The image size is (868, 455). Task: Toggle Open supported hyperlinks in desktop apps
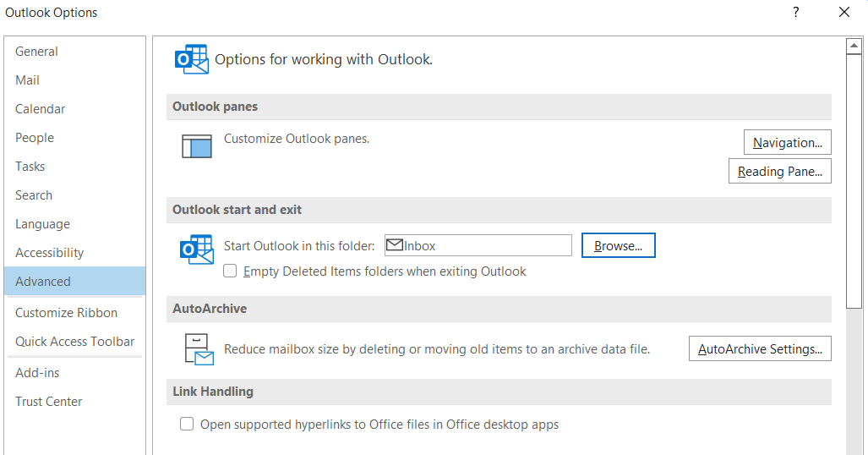(x=187, y=425)
